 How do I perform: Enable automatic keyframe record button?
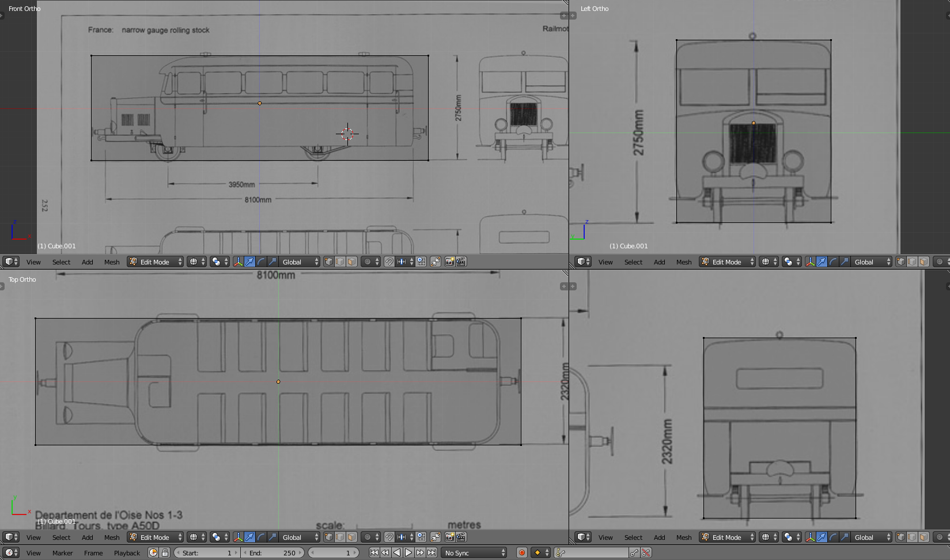point(522,553)
